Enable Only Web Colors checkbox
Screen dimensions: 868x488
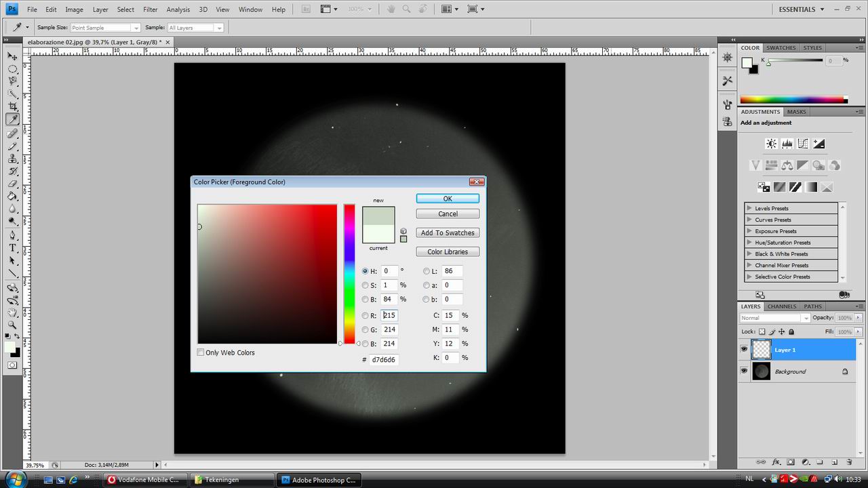click(x=201, y=352)
